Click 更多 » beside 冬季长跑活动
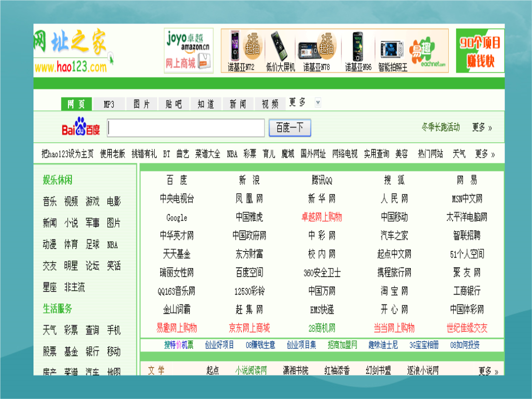Image resolution: width=532 pixels, height=399 pixels. coord(482,128)
